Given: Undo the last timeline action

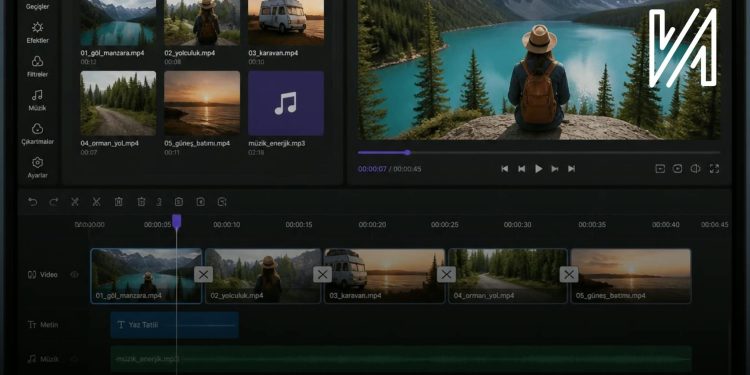Looking at the screenshot, I should [33, 202].
